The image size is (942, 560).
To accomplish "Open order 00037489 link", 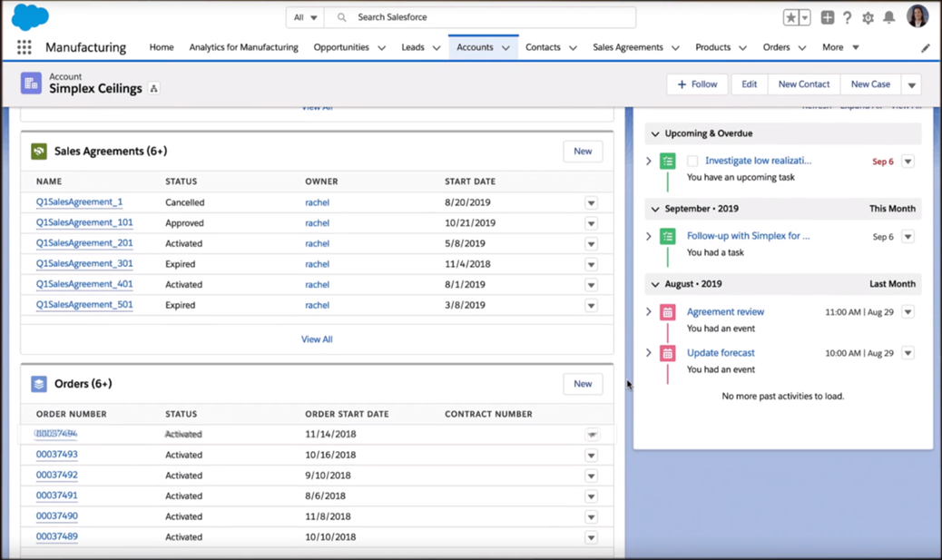I will click(x=56, y=536).
